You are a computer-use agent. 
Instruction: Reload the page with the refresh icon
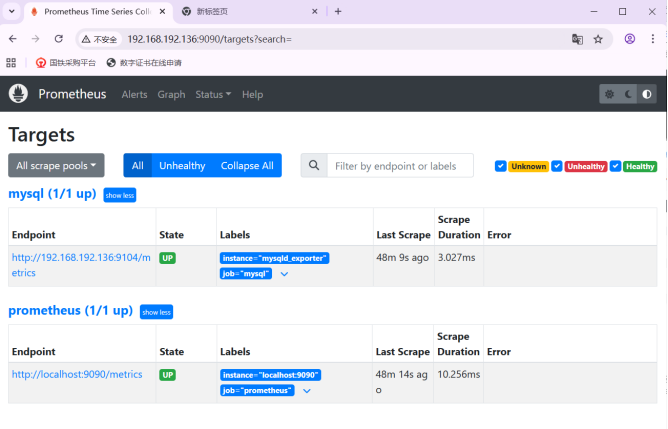click(59, 39)
